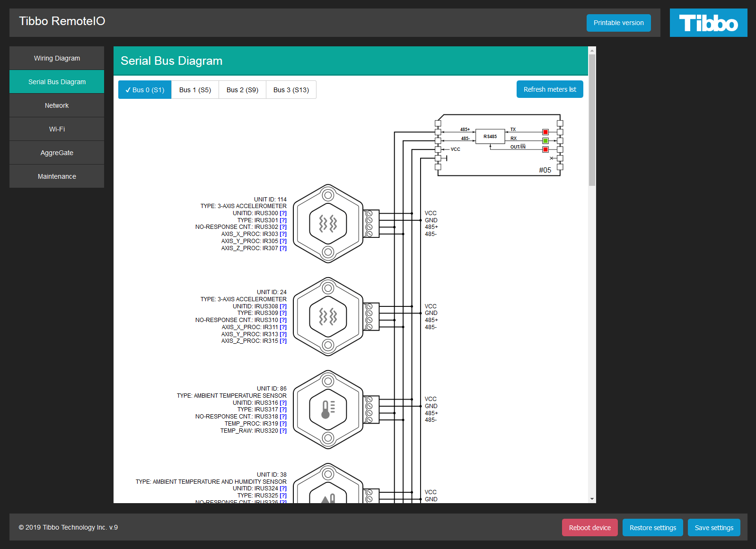Click the accelerometer icon for Unit ID 24

point(328,316)
